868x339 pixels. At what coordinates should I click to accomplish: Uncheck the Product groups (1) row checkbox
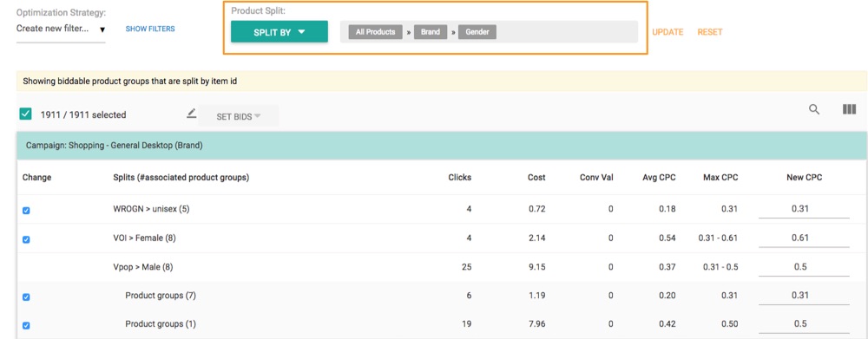pyautogui.click(x=26, y=326)
